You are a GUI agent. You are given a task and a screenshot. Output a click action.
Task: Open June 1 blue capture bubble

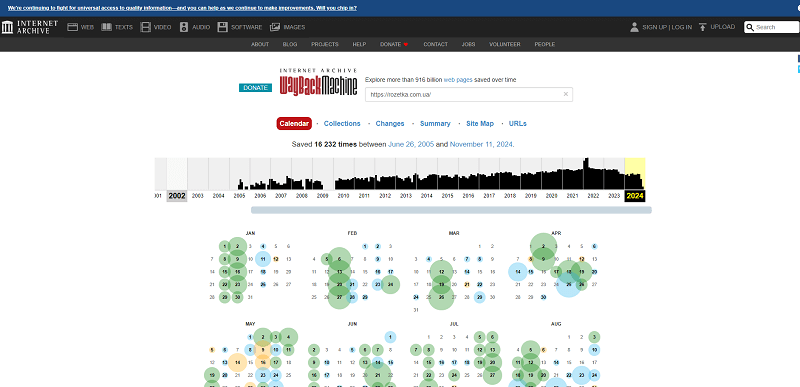tap(390, 337)
